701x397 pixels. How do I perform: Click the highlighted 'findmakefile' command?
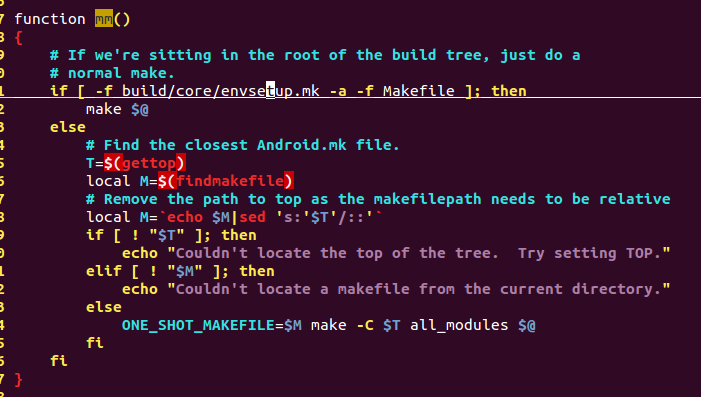[x=230, y=181]
